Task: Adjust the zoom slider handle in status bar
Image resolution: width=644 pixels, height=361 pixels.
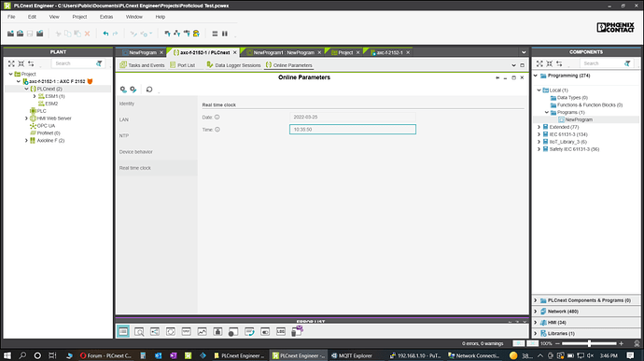Action: pos(589,343)
